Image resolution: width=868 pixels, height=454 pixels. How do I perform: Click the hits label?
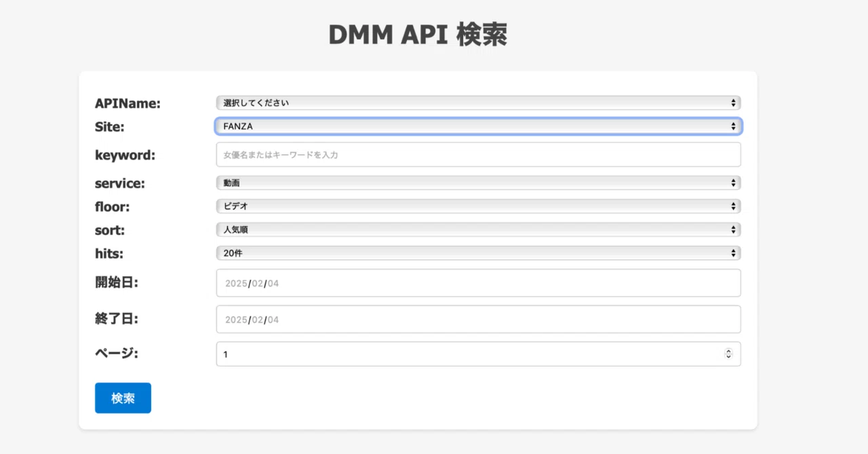pyautogui.click(x=109, y=254)
